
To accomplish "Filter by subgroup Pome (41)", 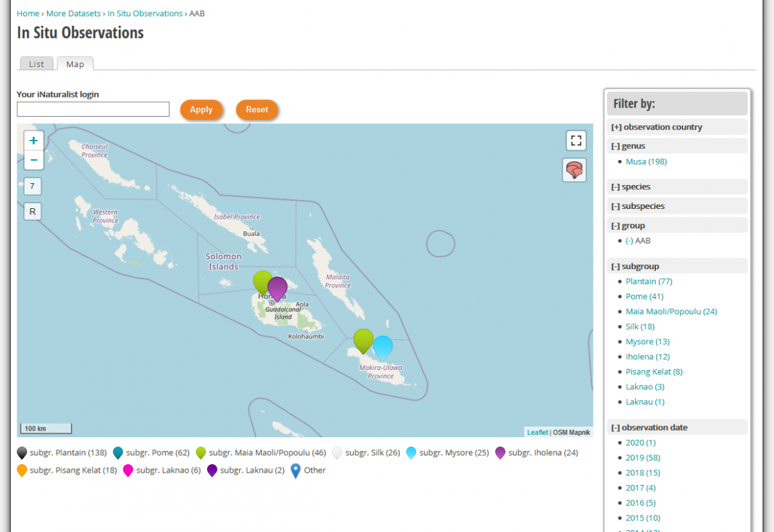I will pos(644,296).
